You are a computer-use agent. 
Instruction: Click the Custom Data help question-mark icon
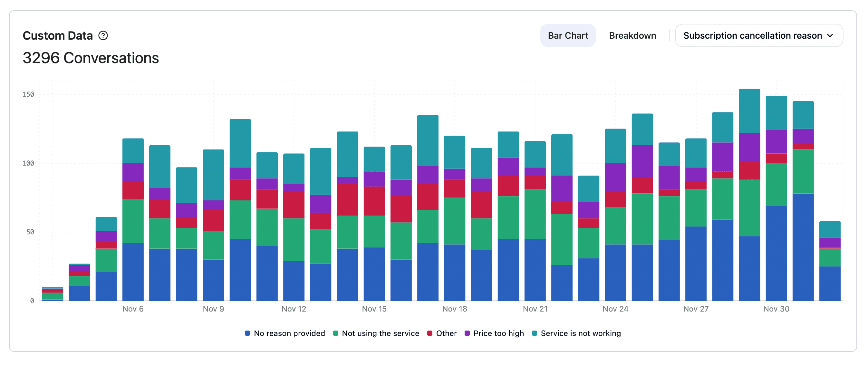tap(103, 35)
